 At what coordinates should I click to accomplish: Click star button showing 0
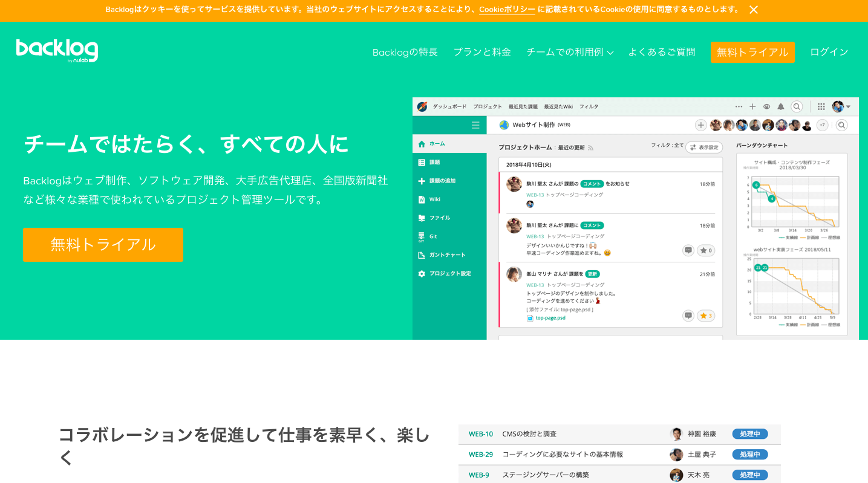(706, 250)
